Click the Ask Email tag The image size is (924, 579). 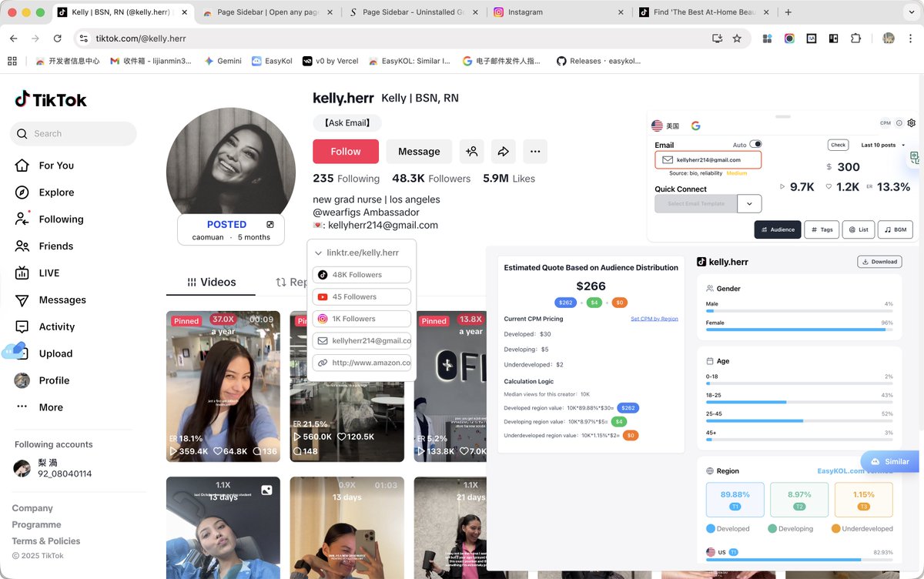tap(347, 123)
